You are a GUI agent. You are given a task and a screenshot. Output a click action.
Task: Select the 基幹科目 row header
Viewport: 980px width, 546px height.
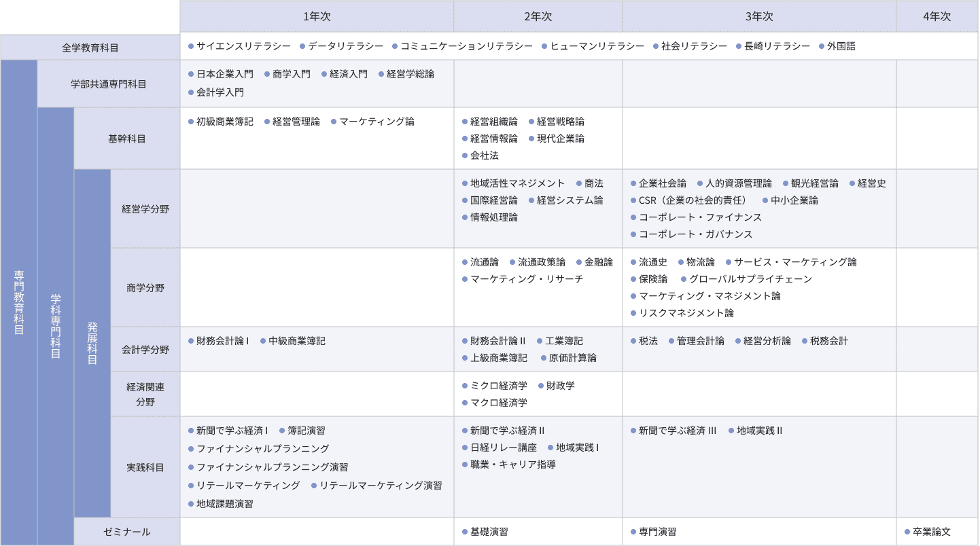tap(127, 139)
